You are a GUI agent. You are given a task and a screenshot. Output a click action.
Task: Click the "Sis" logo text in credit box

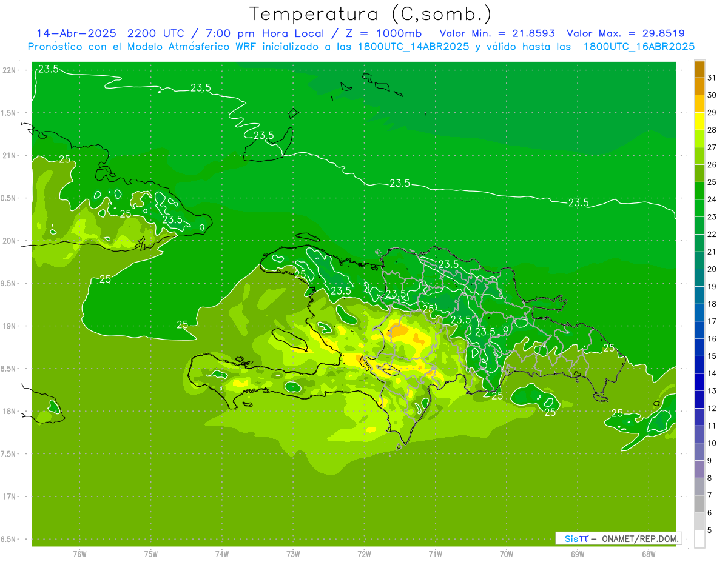click(x=571, y=538)
